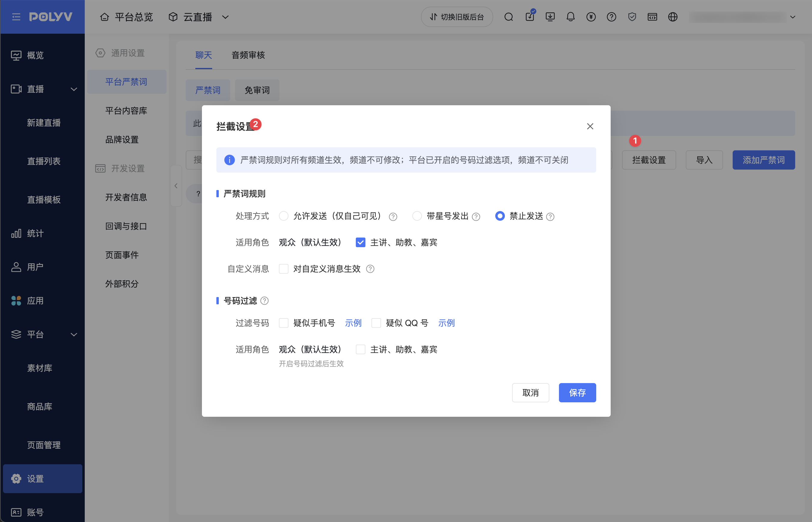Open 应用 in the sidebar
This screenshot has height=522, width=812.
point(42,301)
